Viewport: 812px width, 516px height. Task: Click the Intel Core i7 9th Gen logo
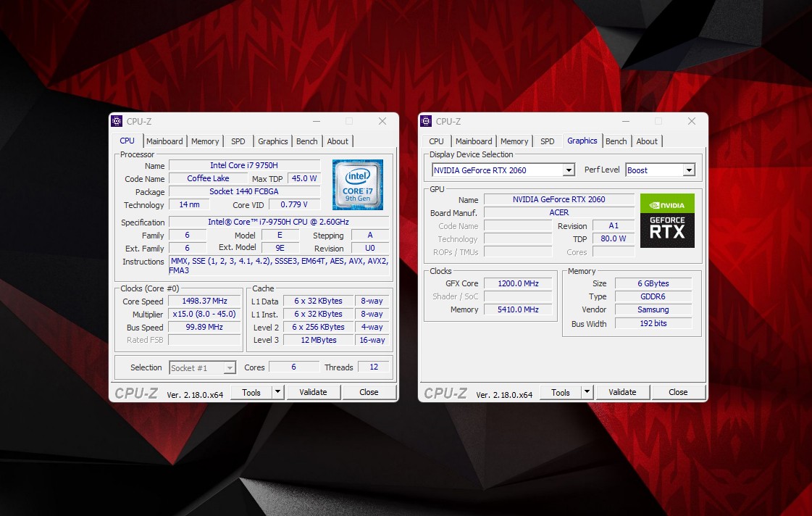click(358, 185)
